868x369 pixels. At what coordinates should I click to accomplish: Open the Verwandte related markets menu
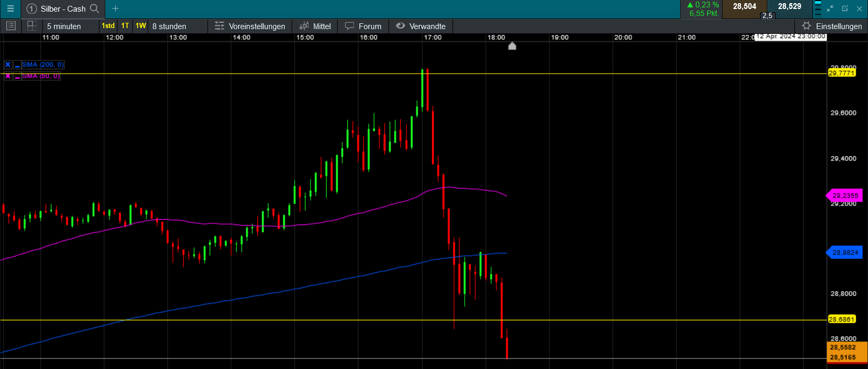[421, 26]
